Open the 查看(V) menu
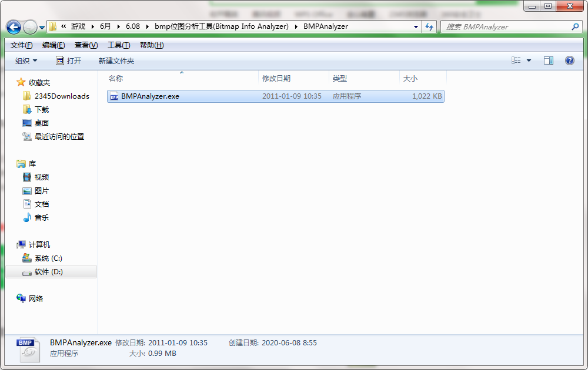This screenshot has width=588, height=370. click(x=86, y=45)
